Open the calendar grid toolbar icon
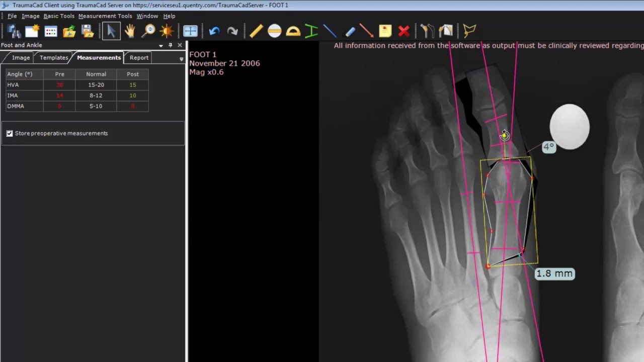 point(51,31)
